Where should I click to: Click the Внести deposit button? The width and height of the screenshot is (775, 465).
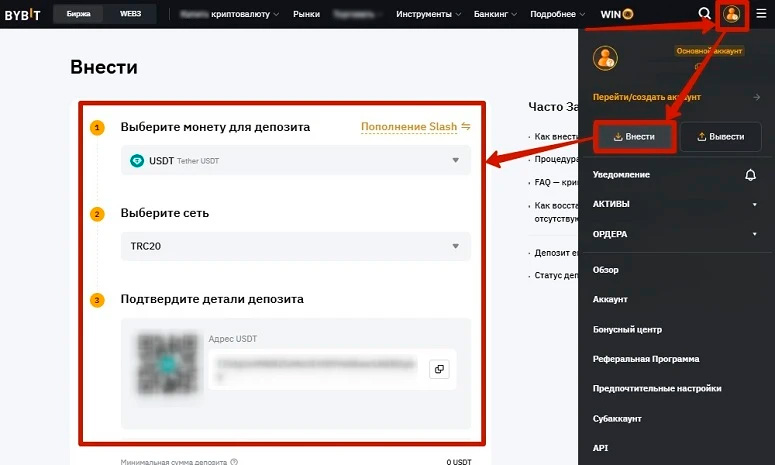click(633, 137)
